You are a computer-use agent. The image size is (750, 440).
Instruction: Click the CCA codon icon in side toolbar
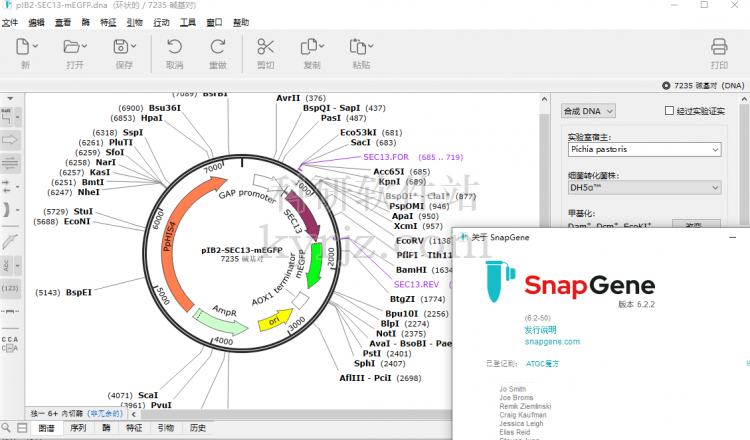(x=10, y=343)
